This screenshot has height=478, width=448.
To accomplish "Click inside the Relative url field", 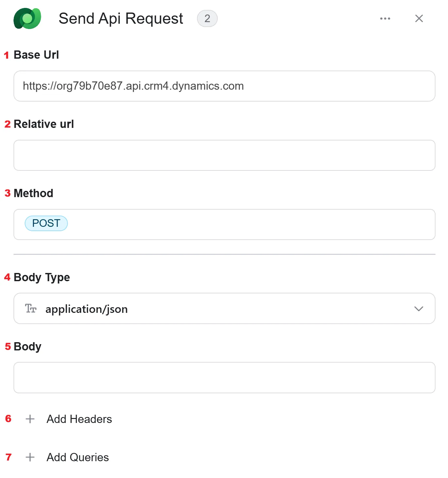I will 224,155.
